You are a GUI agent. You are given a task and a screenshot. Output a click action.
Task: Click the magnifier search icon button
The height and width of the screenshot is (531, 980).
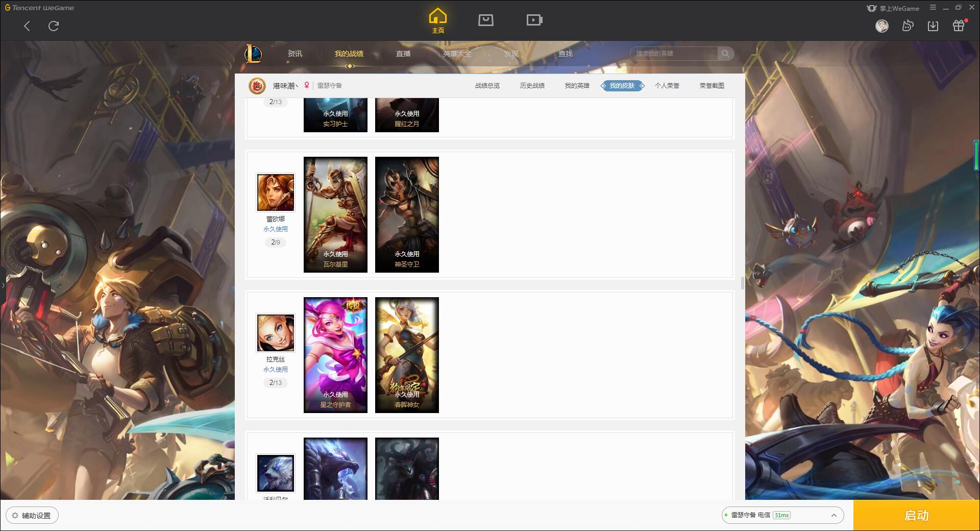[725, 54]
